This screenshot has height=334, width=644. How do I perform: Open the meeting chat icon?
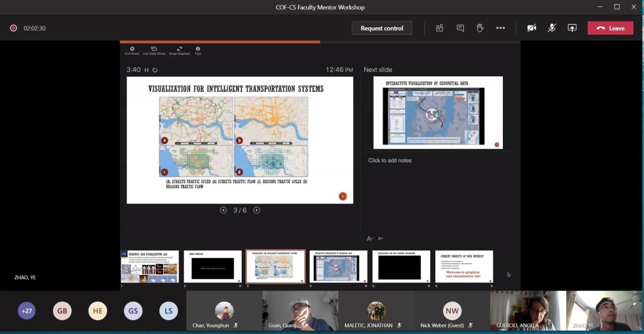[x=460, y=28]
